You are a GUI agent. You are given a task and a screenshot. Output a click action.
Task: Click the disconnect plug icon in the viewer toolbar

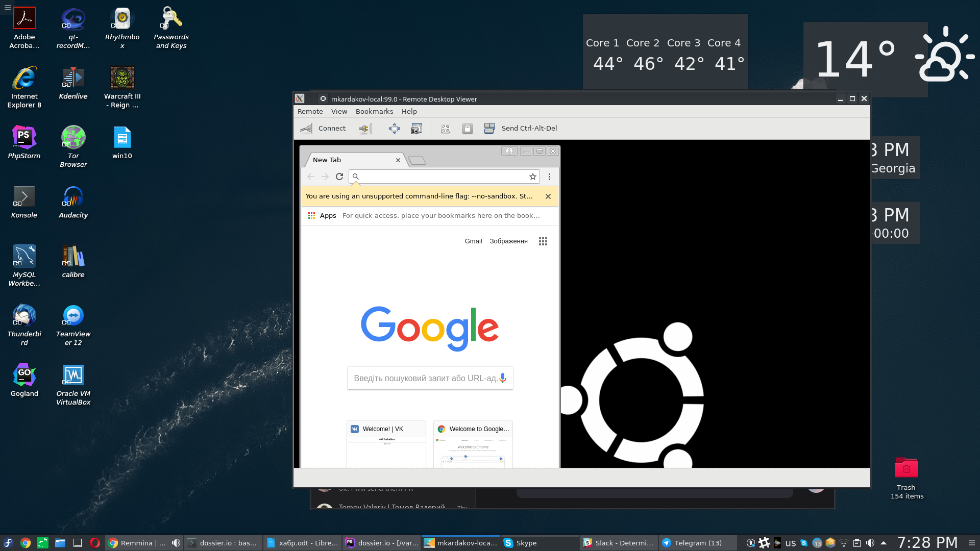(364, 129)
